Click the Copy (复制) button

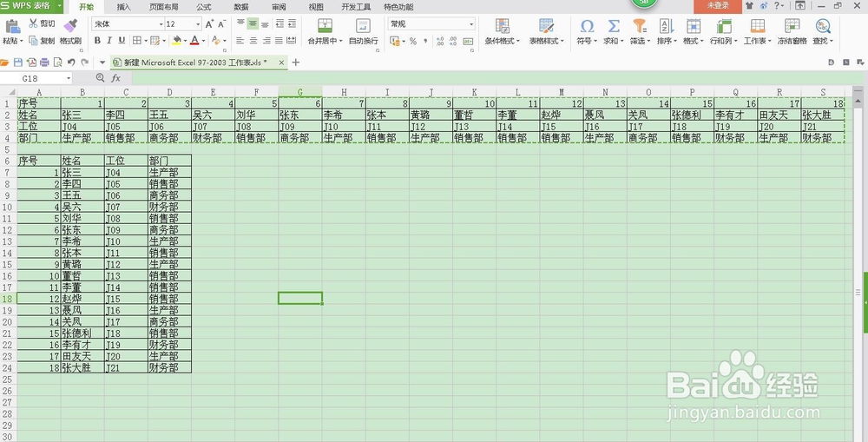[x=42, y=41]
